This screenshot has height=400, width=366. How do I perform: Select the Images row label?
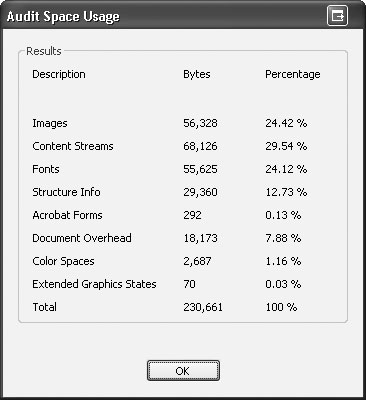(50, 123)
